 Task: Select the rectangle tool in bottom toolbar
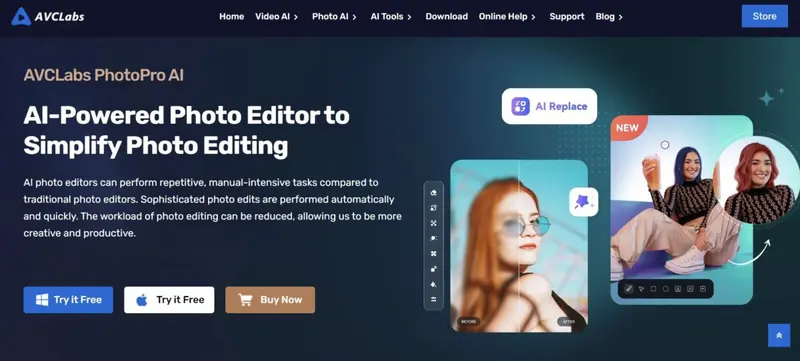point(654,289)
